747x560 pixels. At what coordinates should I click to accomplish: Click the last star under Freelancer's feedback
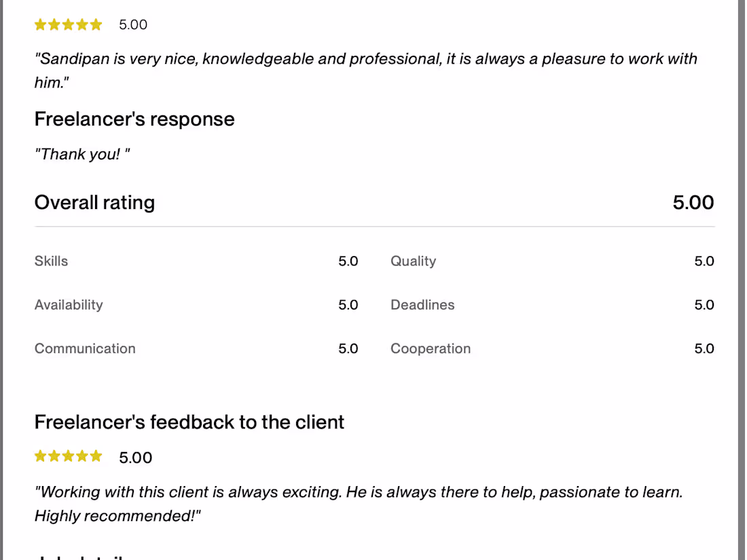pyautogui.click(x=96, y=456)
